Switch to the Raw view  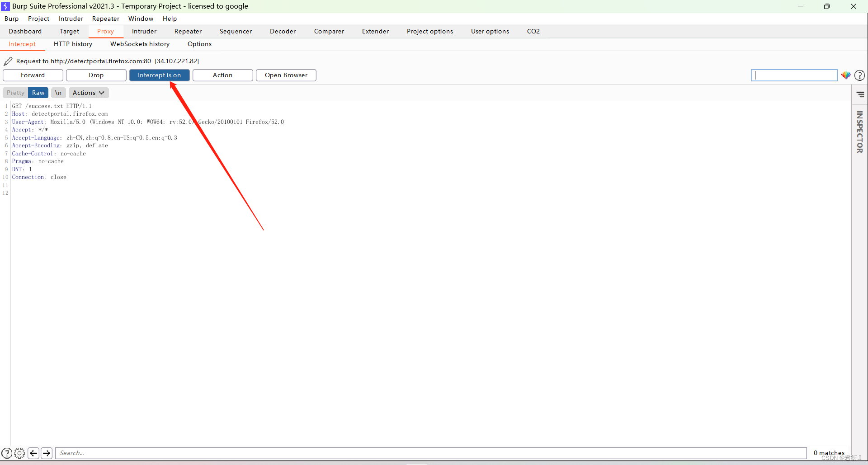[38, 93]
